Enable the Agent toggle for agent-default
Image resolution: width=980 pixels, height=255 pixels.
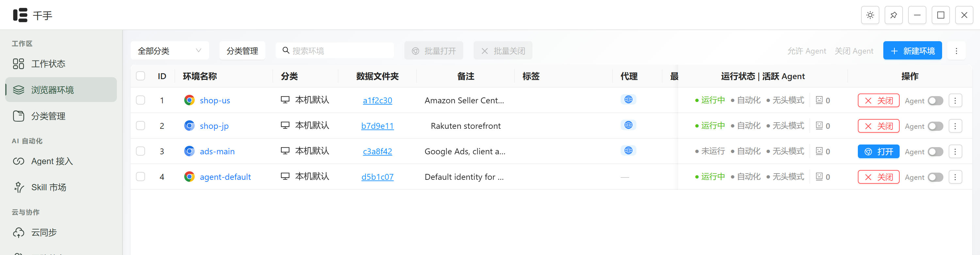tap(935, 177)
